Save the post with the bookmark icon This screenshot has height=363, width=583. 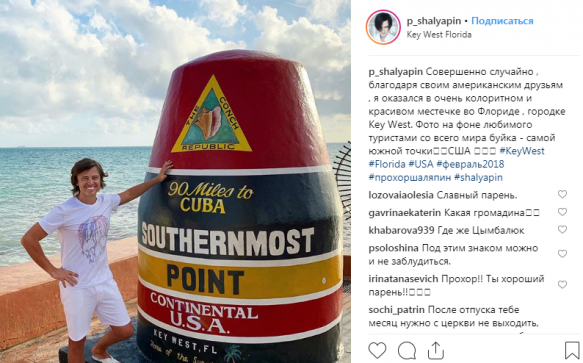click(x=572, y=350)
